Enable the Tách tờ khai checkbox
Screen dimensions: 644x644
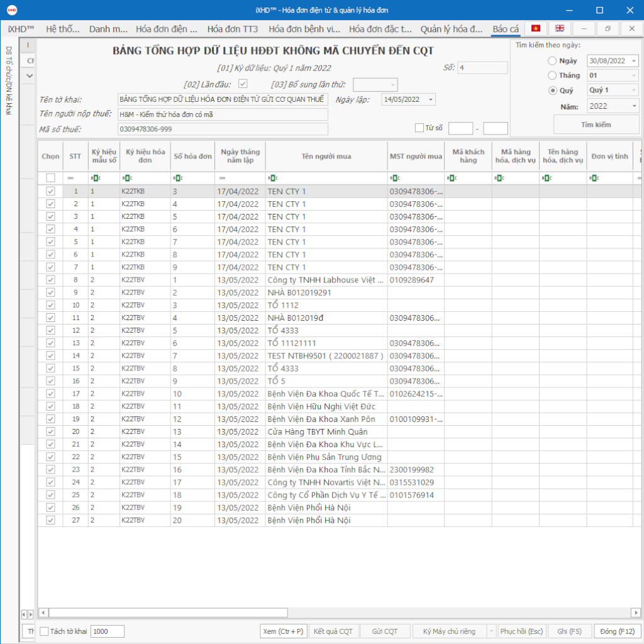pos(44,631)
